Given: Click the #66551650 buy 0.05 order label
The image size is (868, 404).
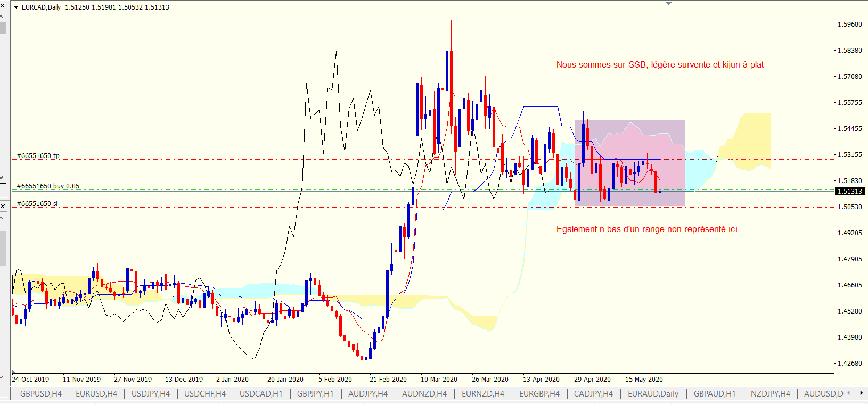Looking at the screenshot, I should pos(48,186).
